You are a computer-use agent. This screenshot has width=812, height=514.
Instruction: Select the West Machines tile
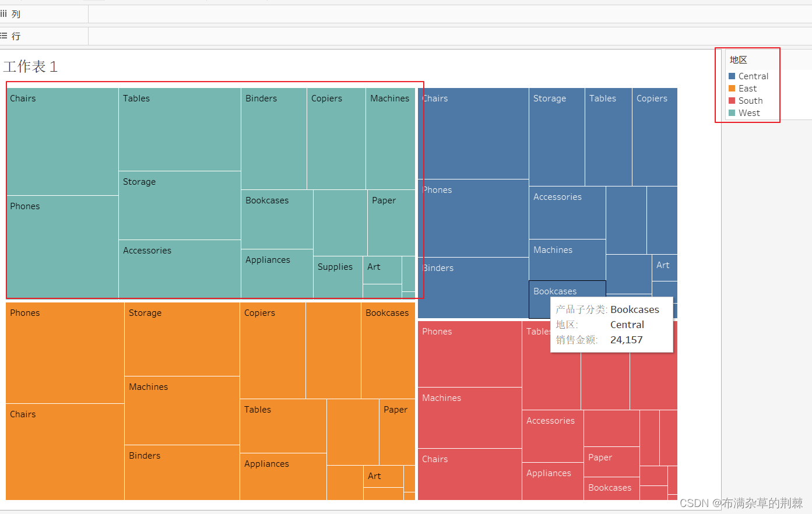point(391,139)
